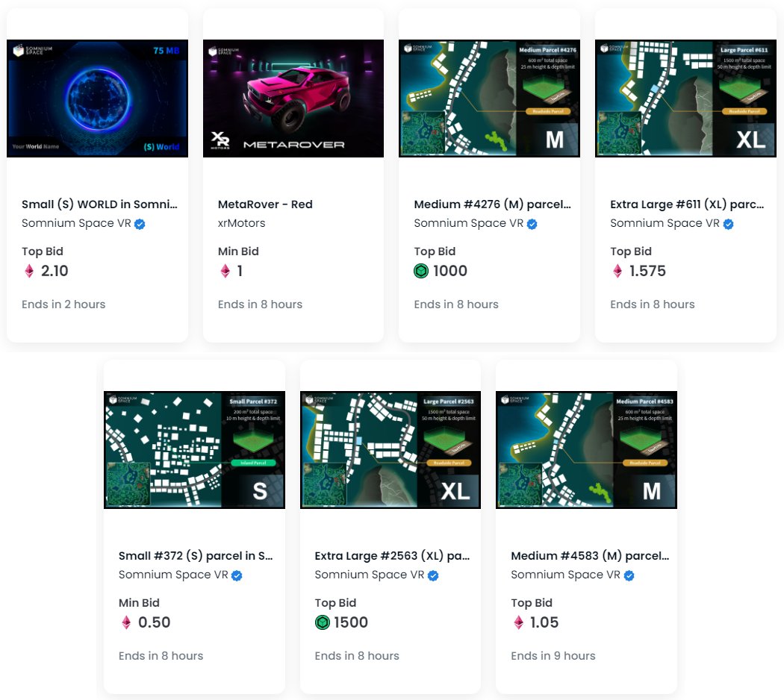Open the 'Small #372 (S) parcel in S...' title
Screen dimensions: 784x700
coord(196,556)
